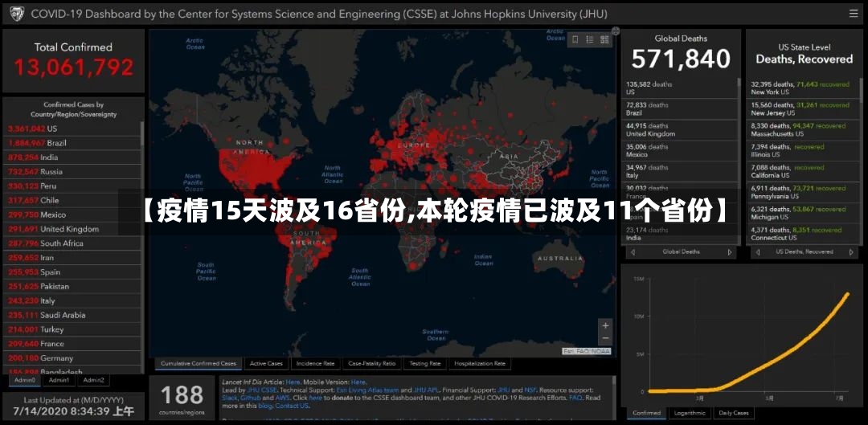Select Germany in confirmed cases list
This screenshot has height=425, width=868.
(72, 358)
